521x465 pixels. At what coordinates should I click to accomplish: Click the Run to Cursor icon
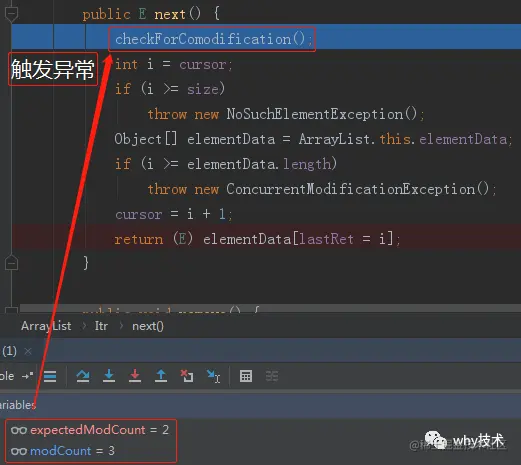tap(213, 376)
